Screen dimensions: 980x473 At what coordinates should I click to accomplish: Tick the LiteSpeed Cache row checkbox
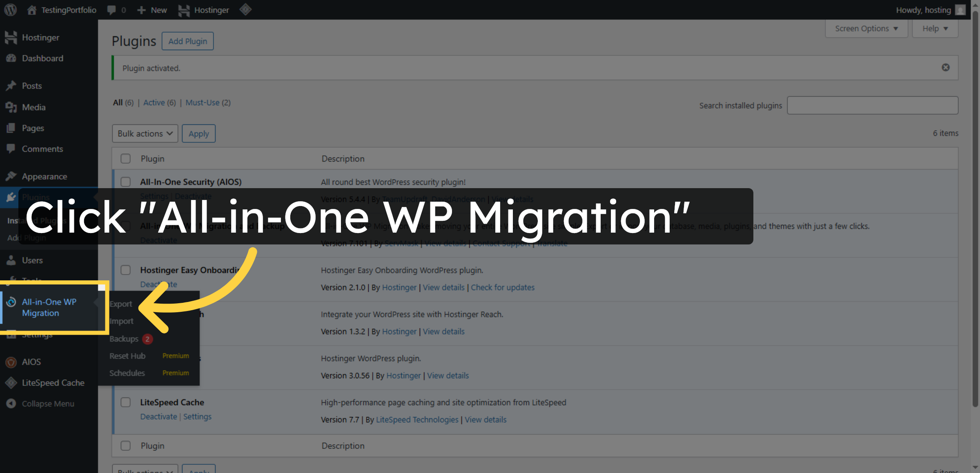pyautogui.click(x=125, y=402)
